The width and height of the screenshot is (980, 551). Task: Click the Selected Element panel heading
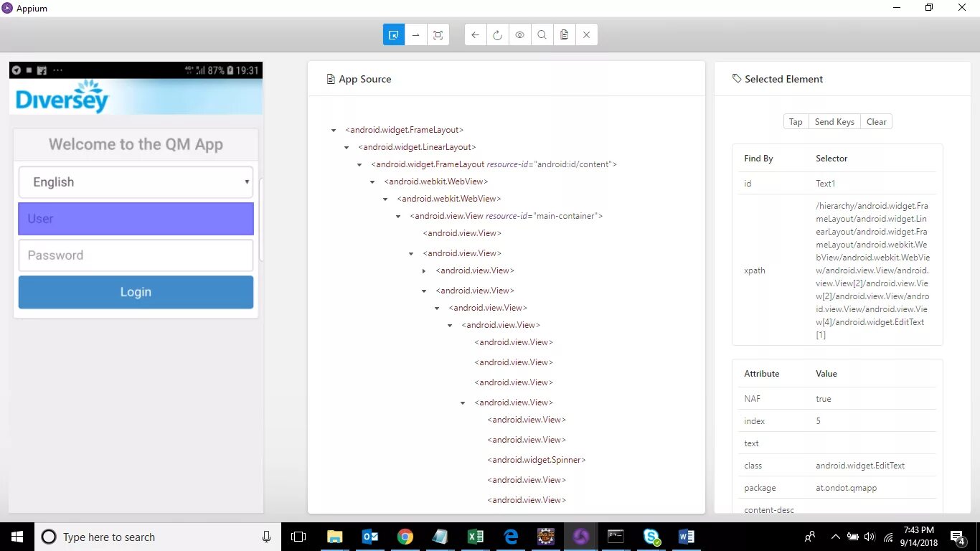(x=778, y=79)
